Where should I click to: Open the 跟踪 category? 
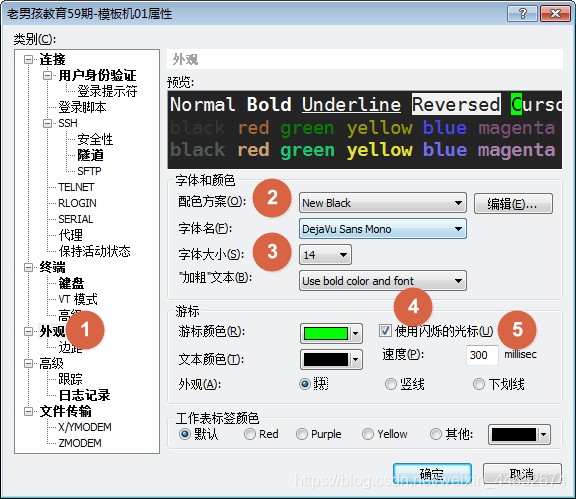pos(70,379)
